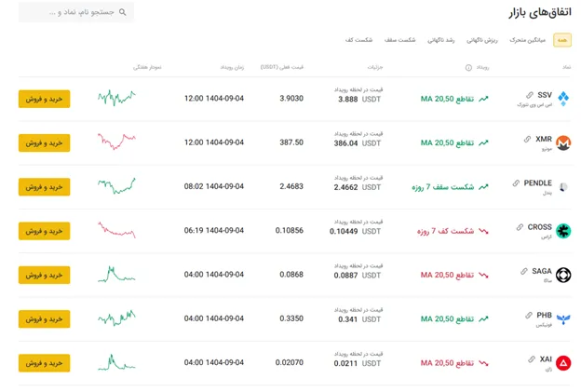Click the جزئیات column header
The height and width of the screenshot is (392, 581).
[375, 67]
